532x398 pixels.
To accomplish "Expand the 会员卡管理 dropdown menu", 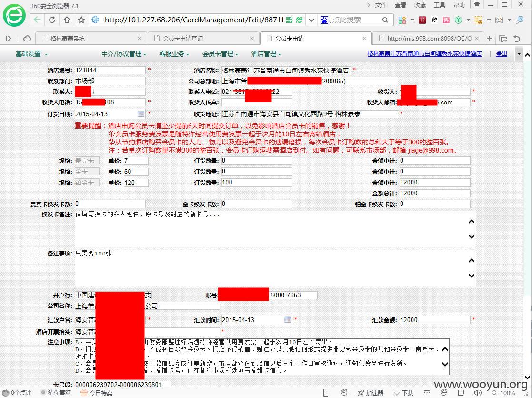I will [220, 54].
